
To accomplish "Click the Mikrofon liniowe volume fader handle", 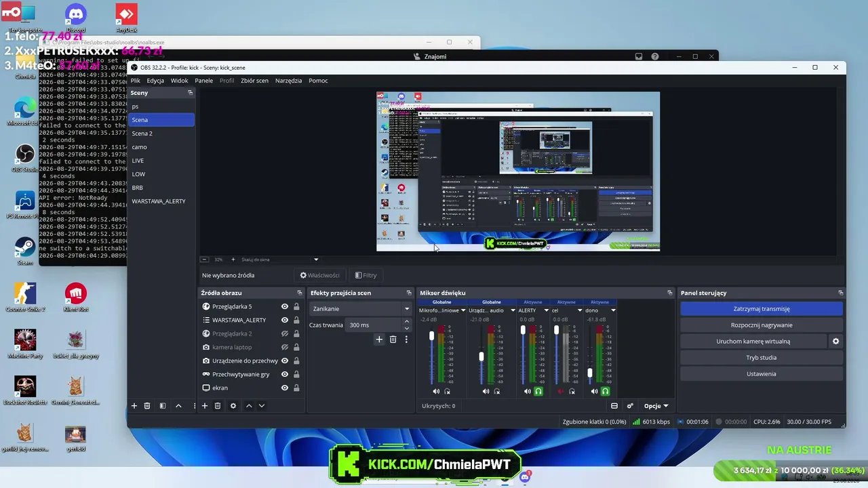I will pyautogui.click(x=431, y=336).
